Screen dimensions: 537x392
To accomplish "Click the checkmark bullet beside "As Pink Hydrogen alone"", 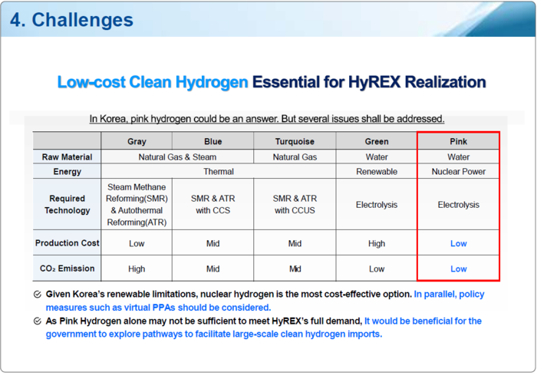I will coord(38,321).
